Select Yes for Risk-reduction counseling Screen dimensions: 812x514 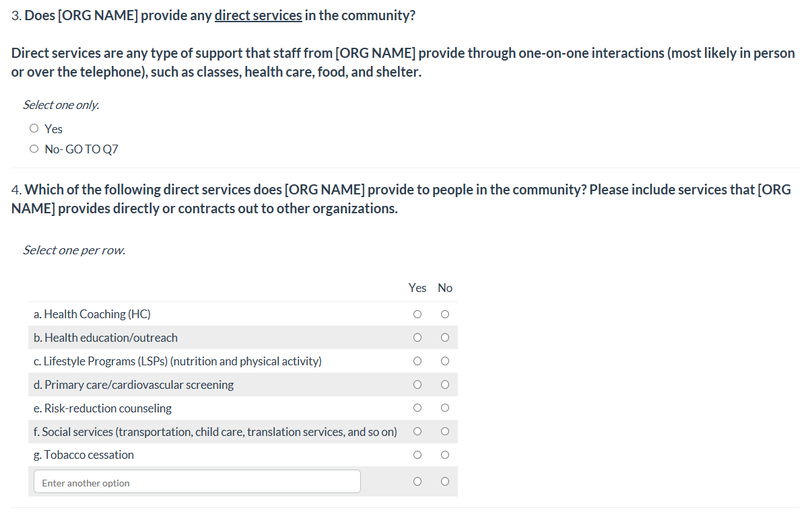417,408
